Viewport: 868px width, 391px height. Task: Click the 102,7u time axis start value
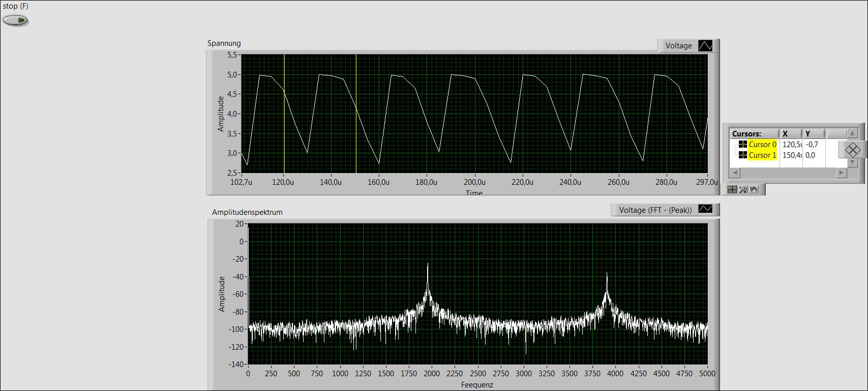click(241, 182)
